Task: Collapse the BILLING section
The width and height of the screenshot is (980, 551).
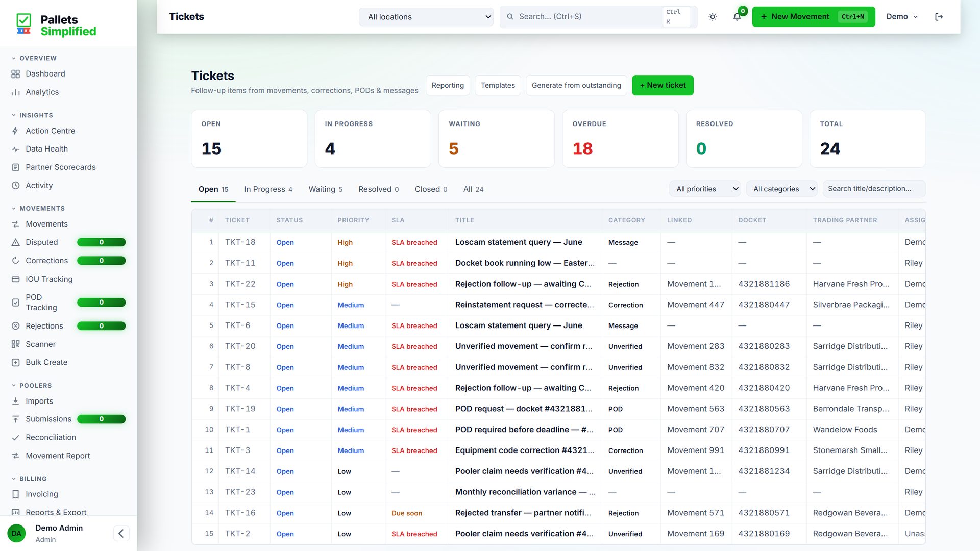Action: (x=29, y=479)
